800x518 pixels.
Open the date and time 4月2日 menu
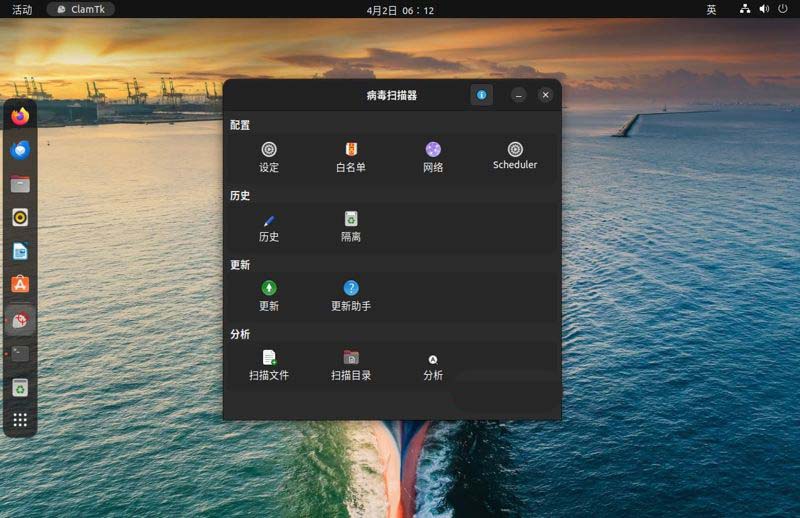400,10
